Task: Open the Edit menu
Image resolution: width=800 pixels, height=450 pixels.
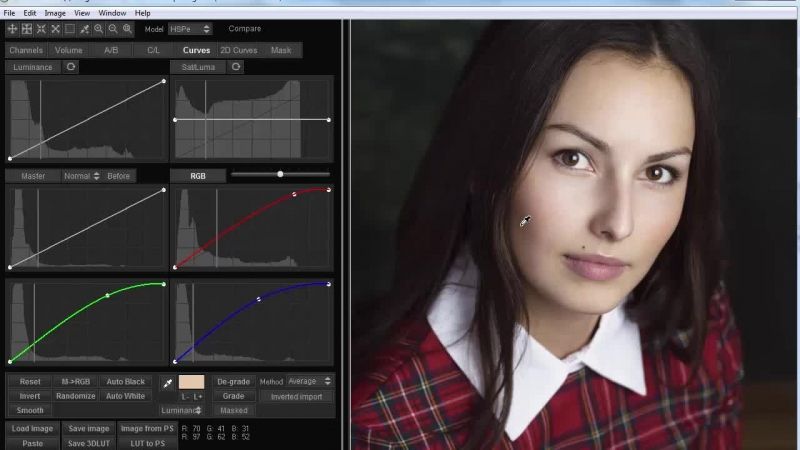Action: [x=30, y=13]
